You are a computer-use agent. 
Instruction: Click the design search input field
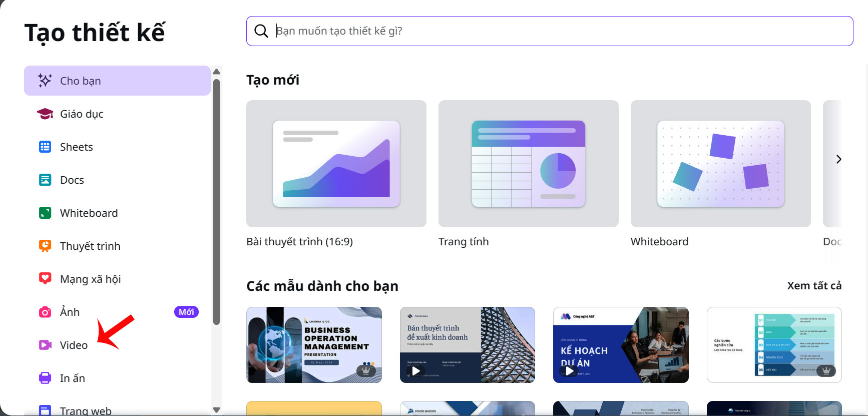(x=550, y=31)
